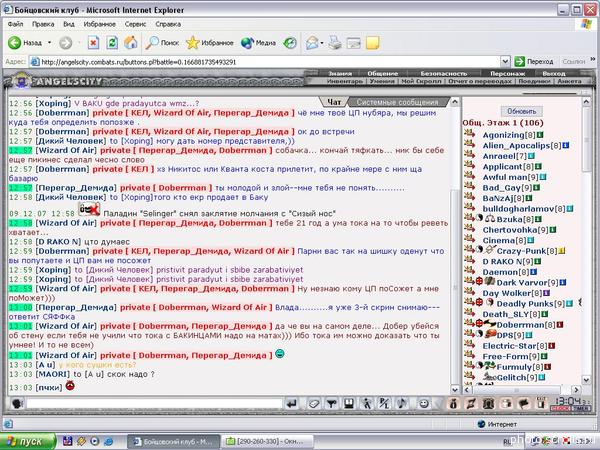Screen dimensions: 600x450
Task: Click the Обновить button
Action: pos(522,111)
